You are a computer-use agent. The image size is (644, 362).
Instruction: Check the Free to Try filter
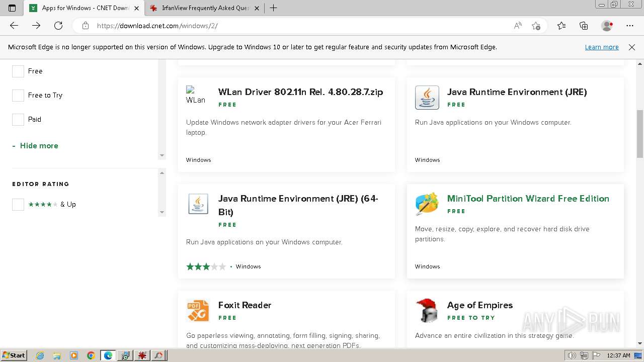click(18, 96)
